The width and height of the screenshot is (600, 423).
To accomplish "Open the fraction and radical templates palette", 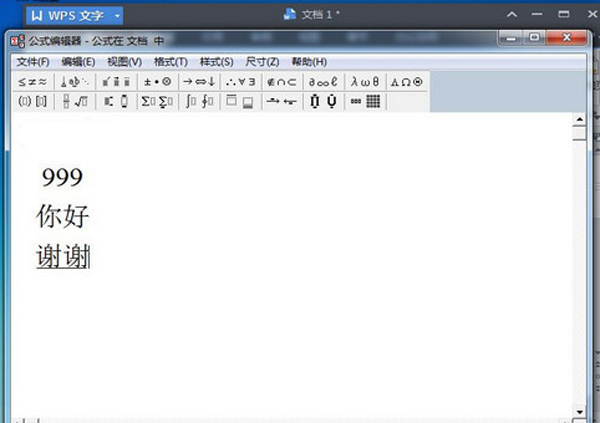I will (x=75, y=101).
